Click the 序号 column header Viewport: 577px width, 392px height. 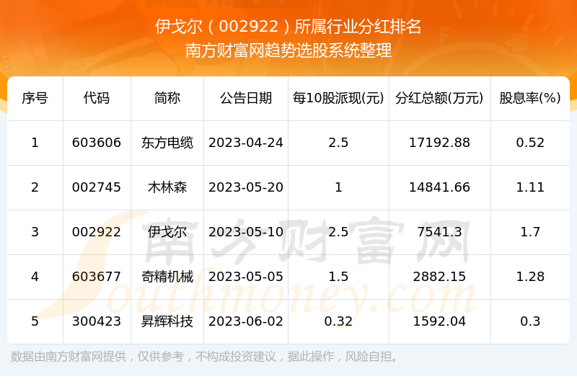click(35, 98)
